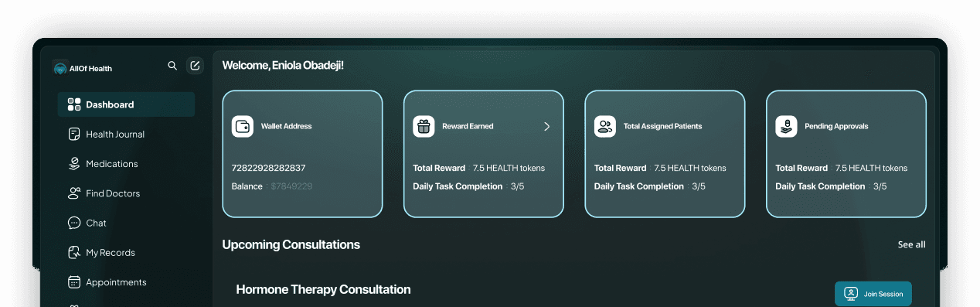Viewport: 980px width, 307px height.
Task: Expand Reward Earned with the chevron arrow
Action: pos(546,126)
